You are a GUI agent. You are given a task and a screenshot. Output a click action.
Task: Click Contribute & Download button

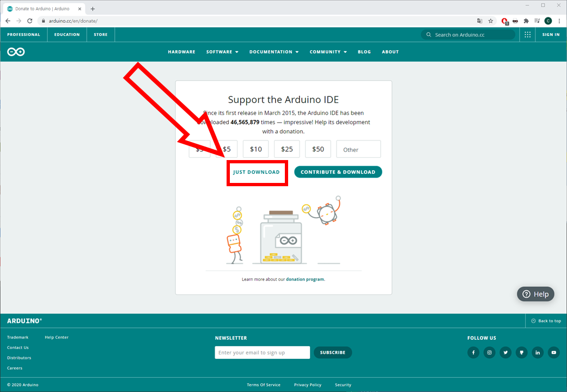[338, 171]
